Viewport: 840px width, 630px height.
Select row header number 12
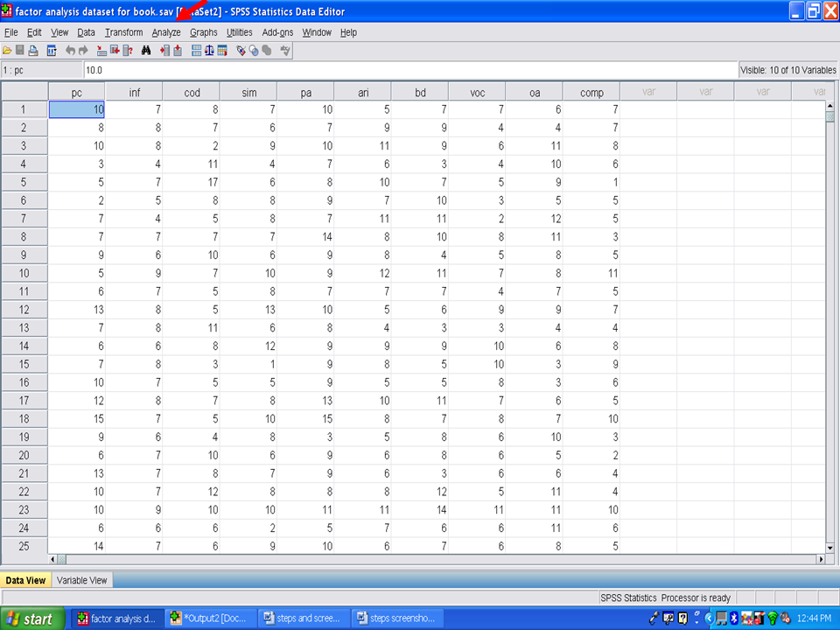24,310
